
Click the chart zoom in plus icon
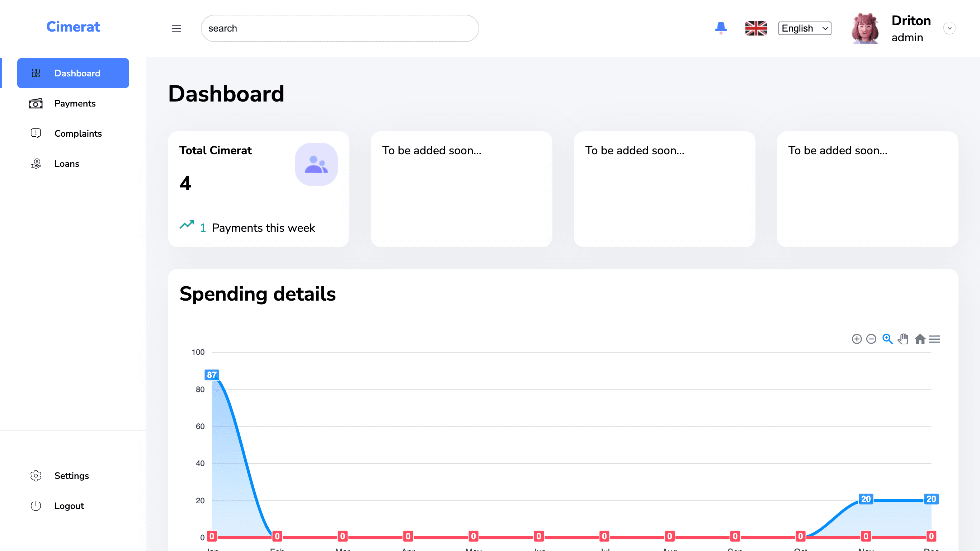[x=856, y=339]
